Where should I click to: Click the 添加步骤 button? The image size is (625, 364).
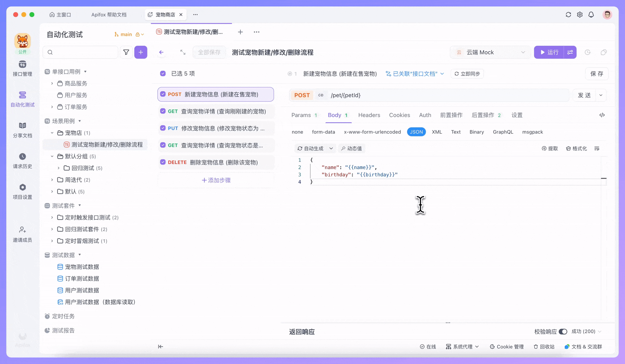pyautogui.click(x=216, y=180)
